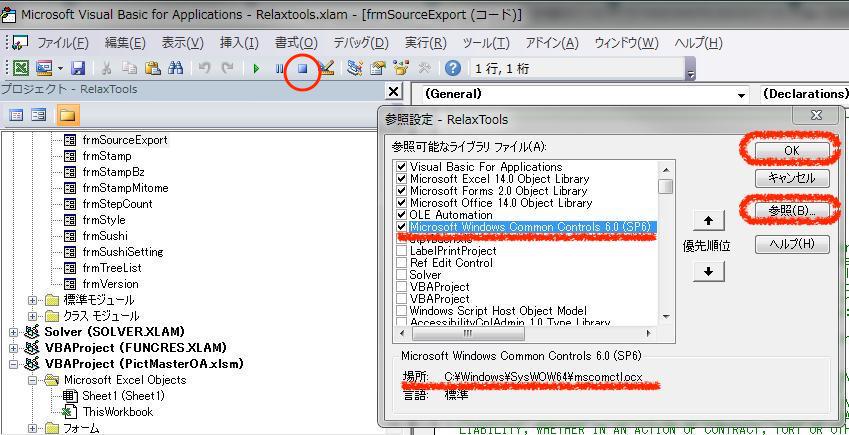Confirm references with OK button
Image resolution: width=849 pixels, height=435 pixels.
tap(792, 151)
